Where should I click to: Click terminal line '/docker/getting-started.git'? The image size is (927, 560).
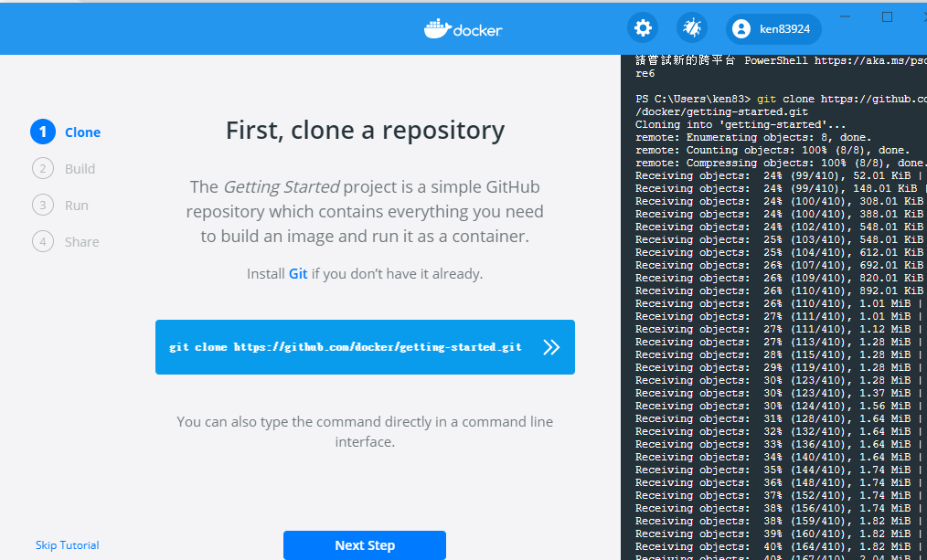(721, 111)
